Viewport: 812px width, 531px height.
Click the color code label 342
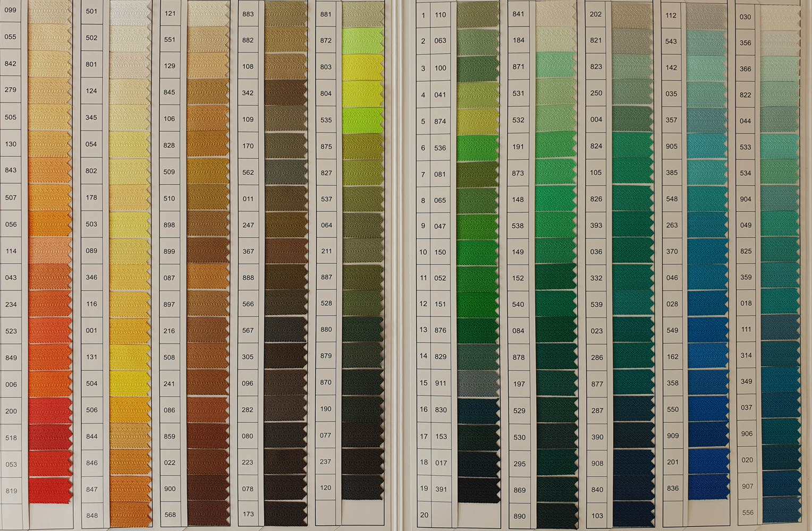coord(248,93)
